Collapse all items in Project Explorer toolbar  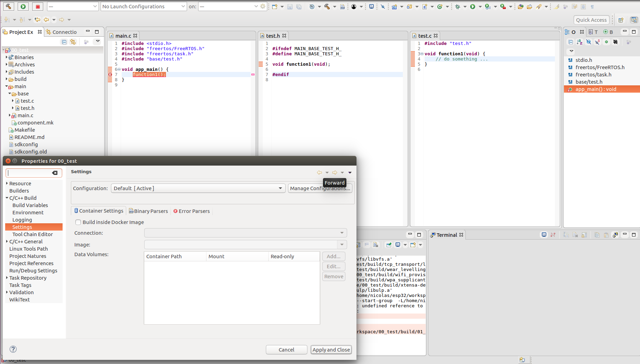click(x=64, y=42)
